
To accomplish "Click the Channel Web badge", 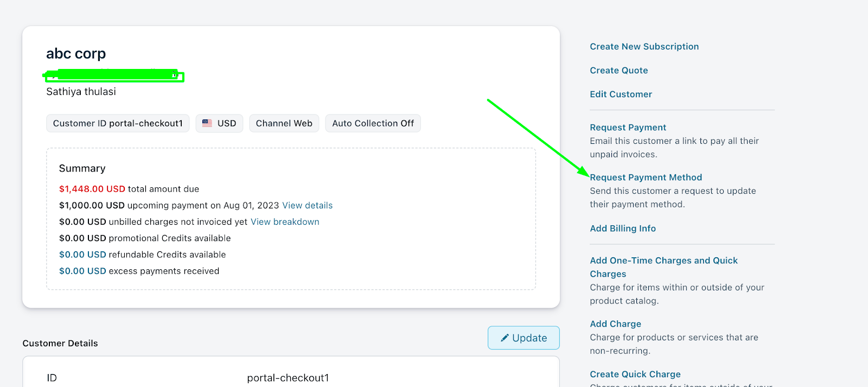I will click(x=284, y=123).
